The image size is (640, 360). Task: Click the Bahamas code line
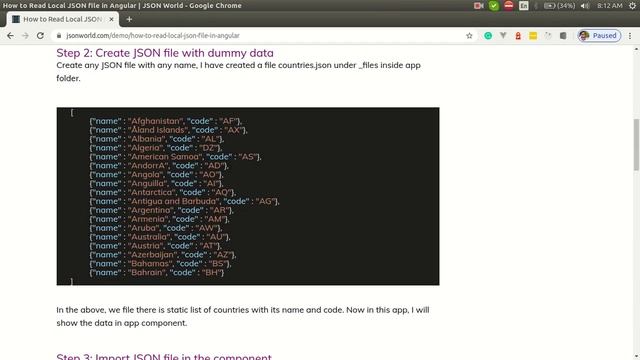click(x=160, y=264)
